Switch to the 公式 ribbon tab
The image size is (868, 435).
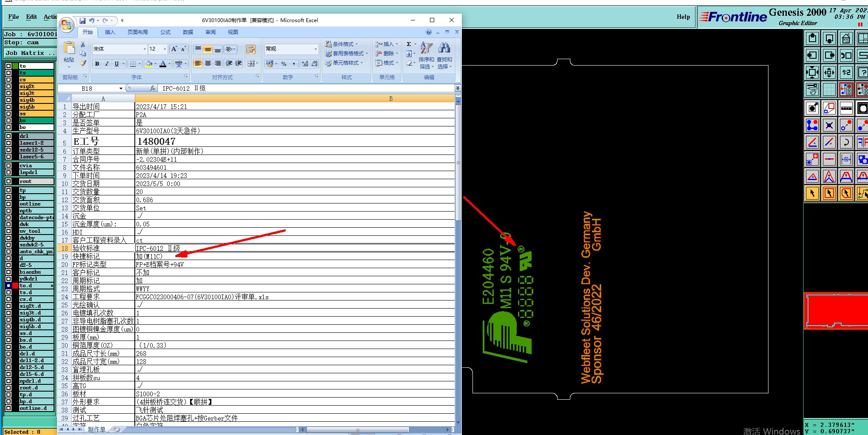click(165, 32)
